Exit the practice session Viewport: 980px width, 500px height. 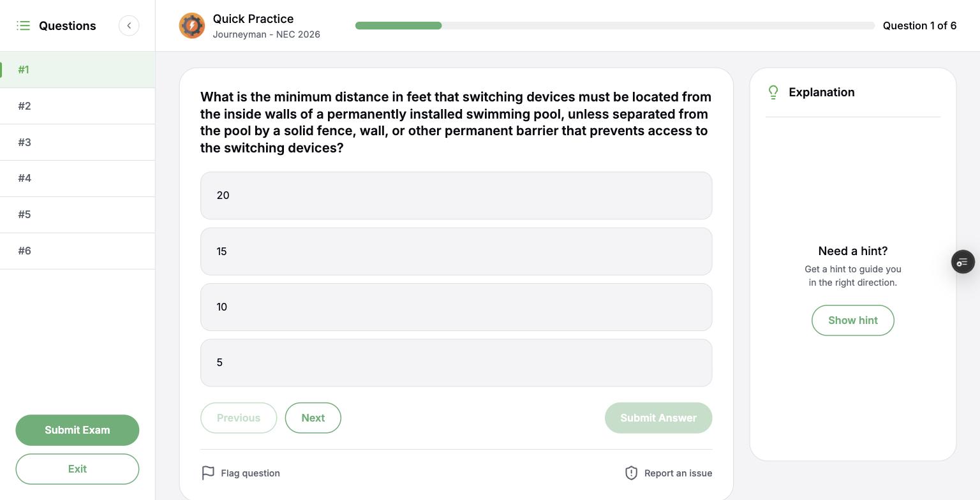[x=77, y=469]
